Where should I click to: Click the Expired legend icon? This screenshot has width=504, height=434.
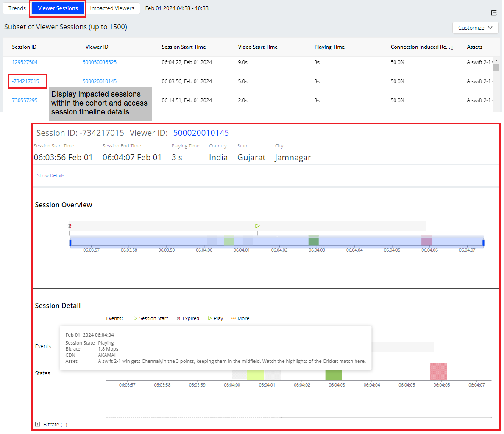click(178, 318)
